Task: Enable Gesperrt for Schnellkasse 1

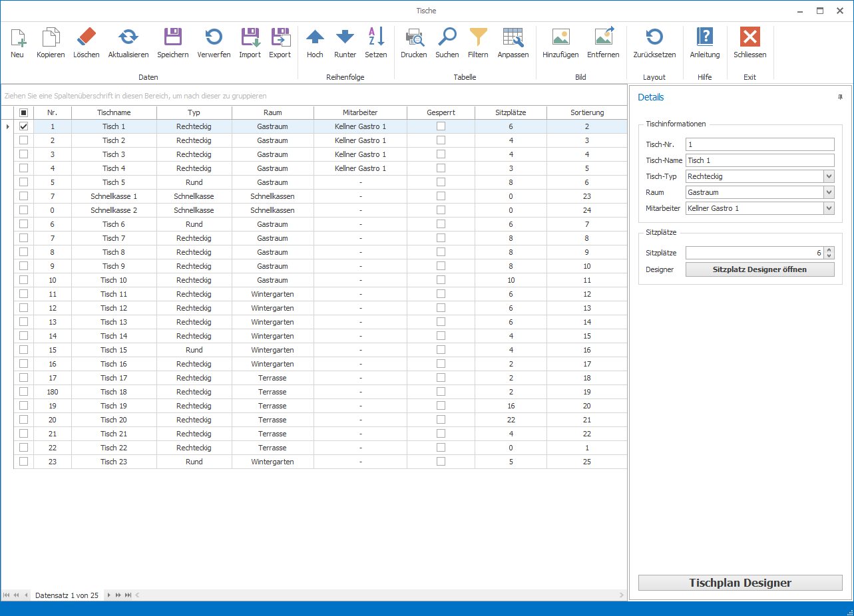Action: (441, 196)
